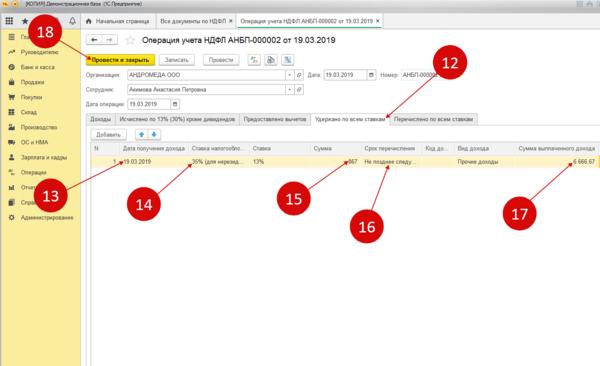Select the Прочие доходы cell
Screen dimensions: 600x366
pyautogui.click(x=484, y=162)
